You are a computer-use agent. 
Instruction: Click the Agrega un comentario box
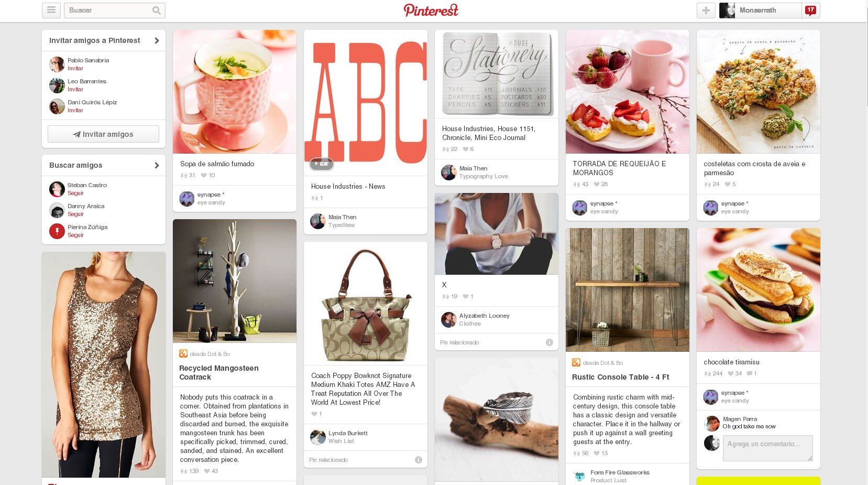[767, 448]
